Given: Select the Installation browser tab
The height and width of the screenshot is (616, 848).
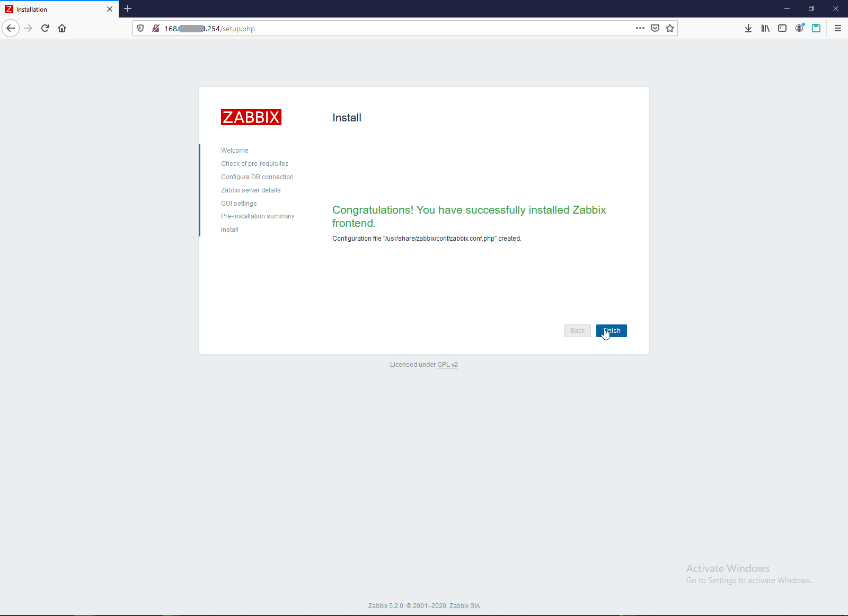Looking at the screenshot, I should pyautogui.click(x=59, y=9).
